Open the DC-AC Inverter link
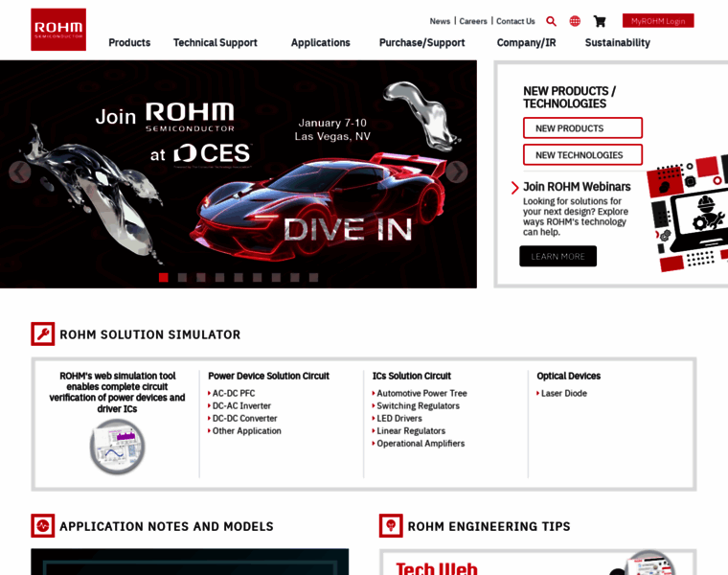The width and height of the screenshot is (728, 575). (241, 406)
